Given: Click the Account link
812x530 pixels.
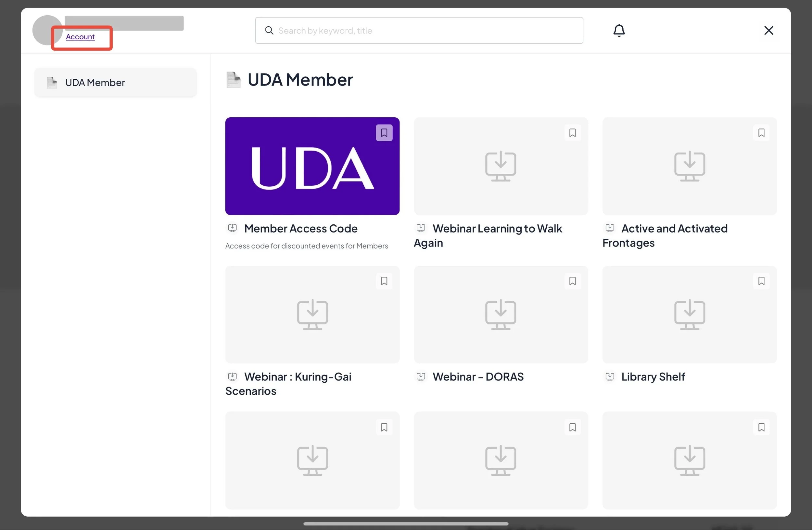Looking at the screenshot, I should coord(80,36).
